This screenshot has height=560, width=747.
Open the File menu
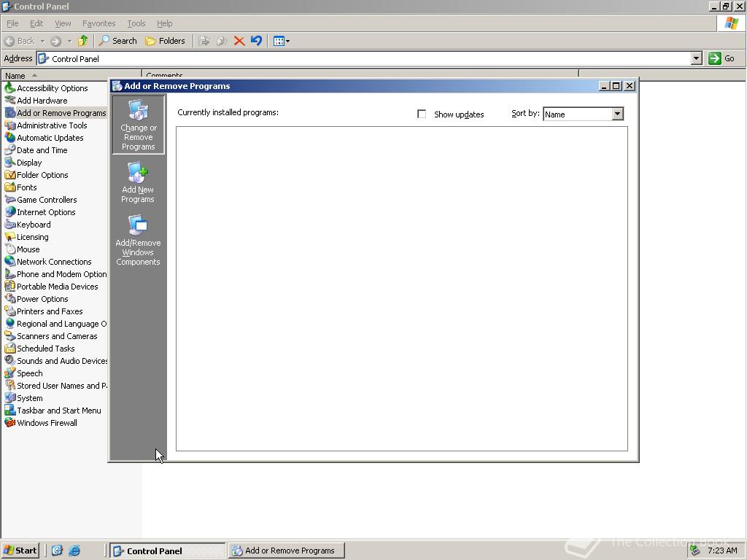point(12,23)
